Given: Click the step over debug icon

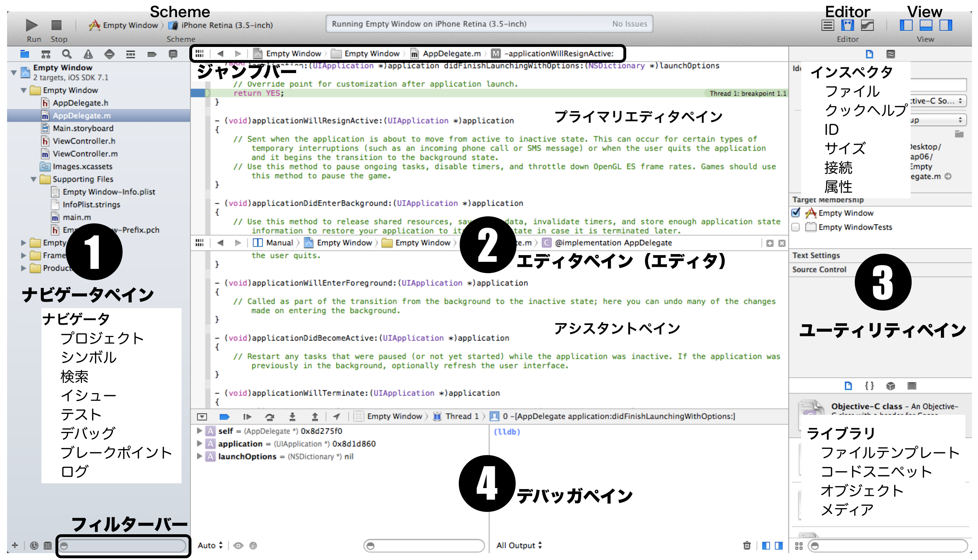Looking at the screenshot, I should [x=269, y=416].
